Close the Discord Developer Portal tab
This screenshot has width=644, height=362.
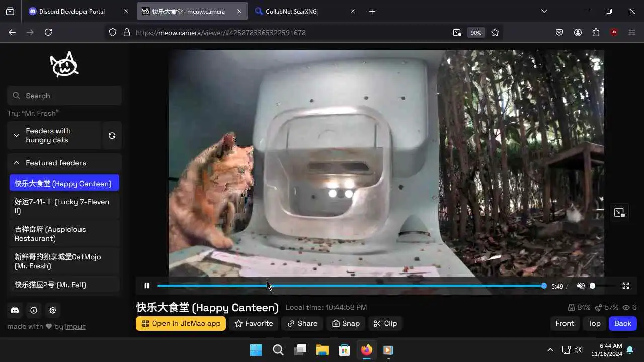(126, 11)
